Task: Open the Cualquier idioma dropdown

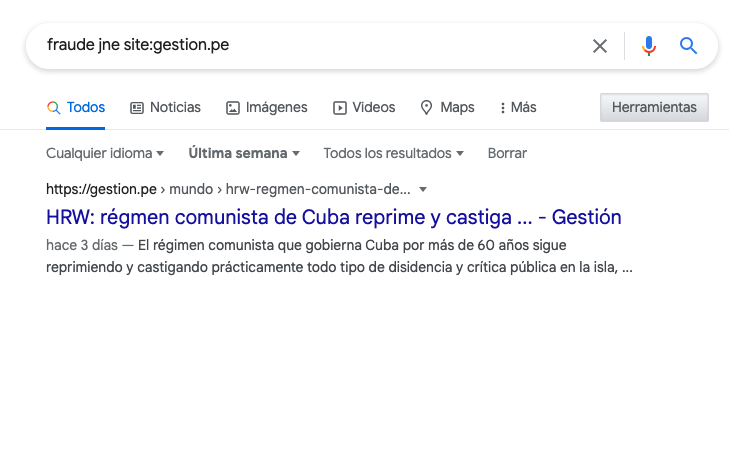Action: (x=105, y=153)
